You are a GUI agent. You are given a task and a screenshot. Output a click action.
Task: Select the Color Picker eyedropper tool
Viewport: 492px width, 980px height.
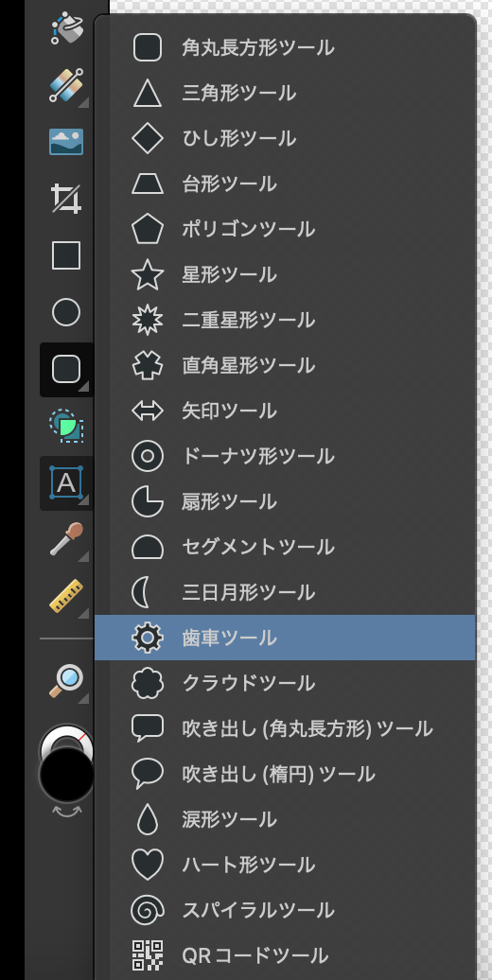tap(66, 539)
